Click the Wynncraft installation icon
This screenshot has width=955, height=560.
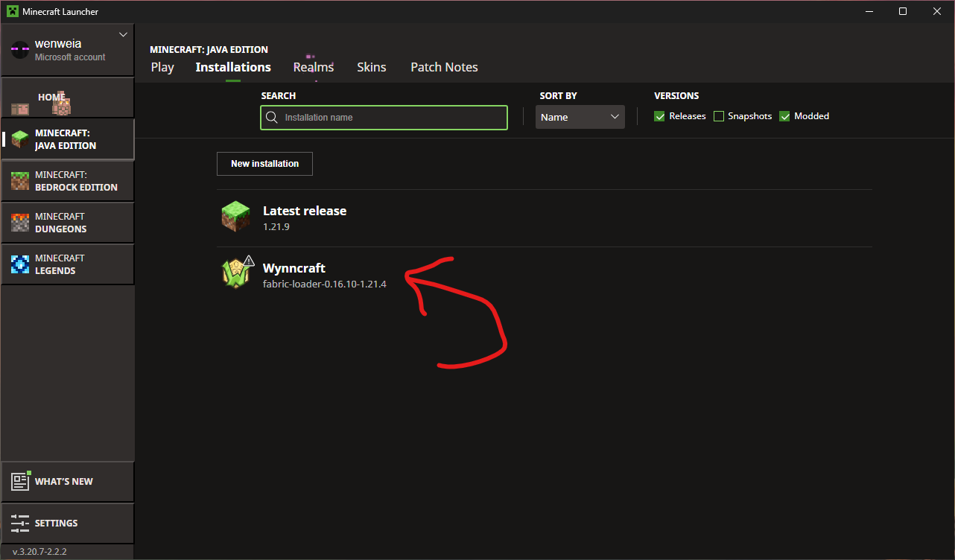point(236,275)
